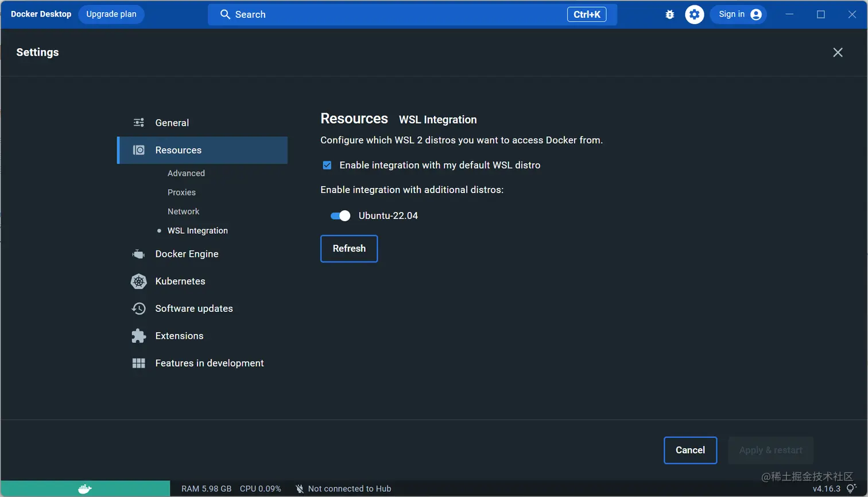
Task: Click the Not connected to Hub text
Action: tap(350, 489)
